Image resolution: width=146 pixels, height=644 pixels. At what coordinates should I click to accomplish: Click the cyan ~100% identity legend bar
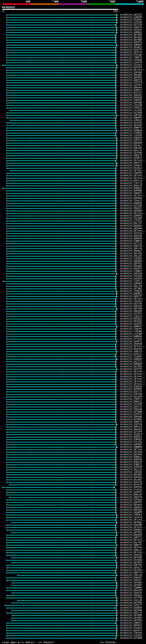[130, 4]
